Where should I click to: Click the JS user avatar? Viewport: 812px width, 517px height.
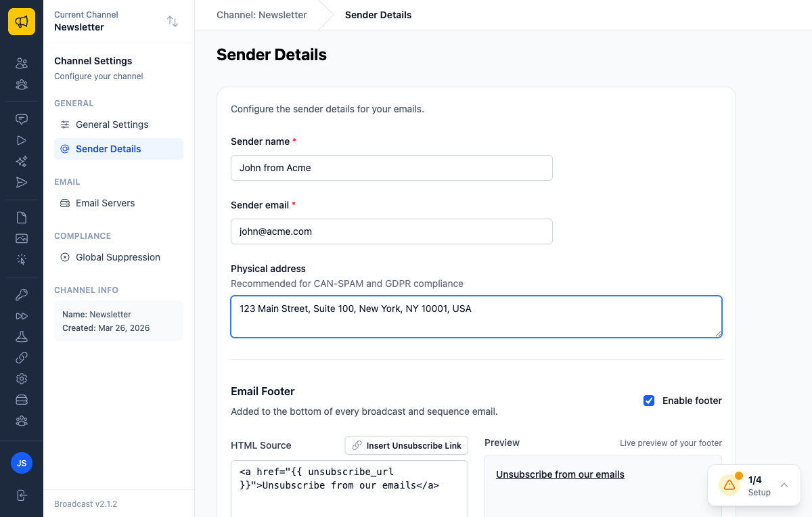22,463
